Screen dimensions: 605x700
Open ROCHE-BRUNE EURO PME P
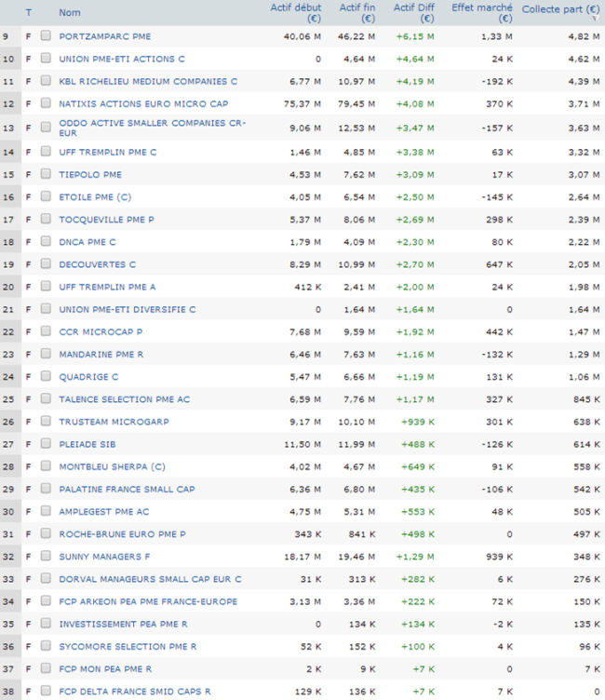122,534
